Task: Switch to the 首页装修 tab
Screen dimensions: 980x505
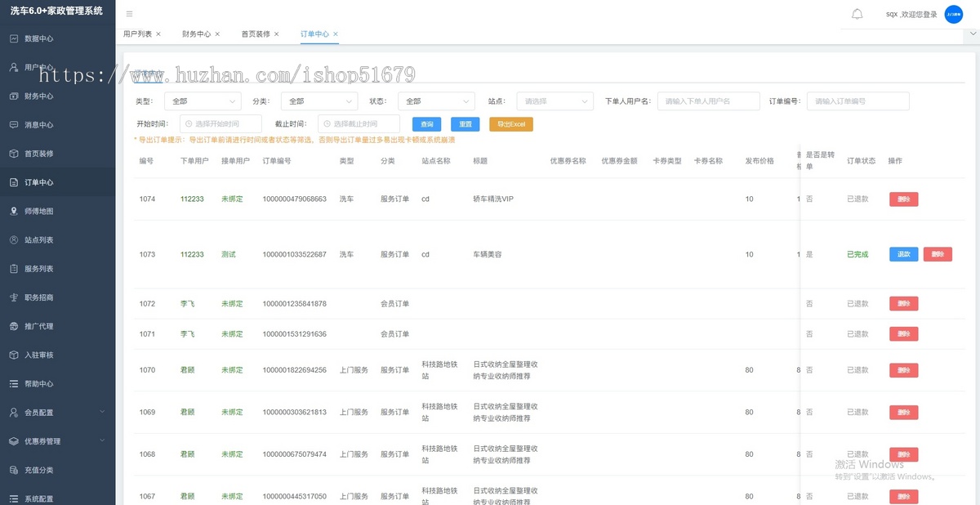Action: pos(256,34)
